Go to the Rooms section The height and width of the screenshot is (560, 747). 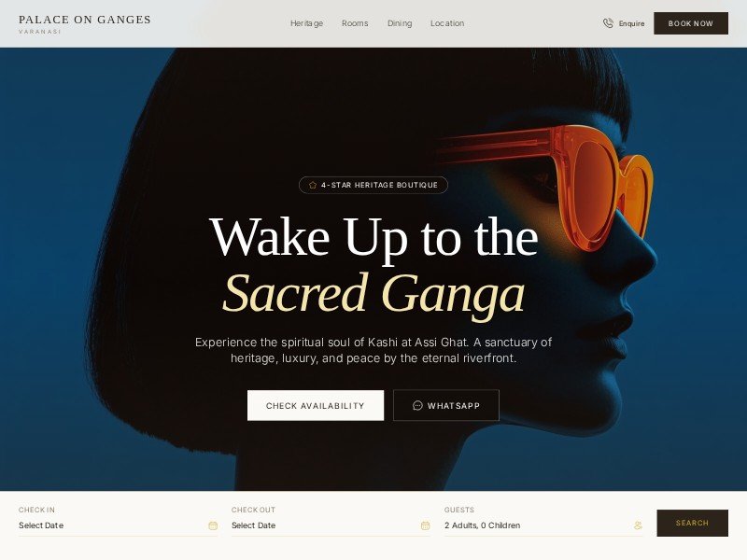[x=355, y=23]
